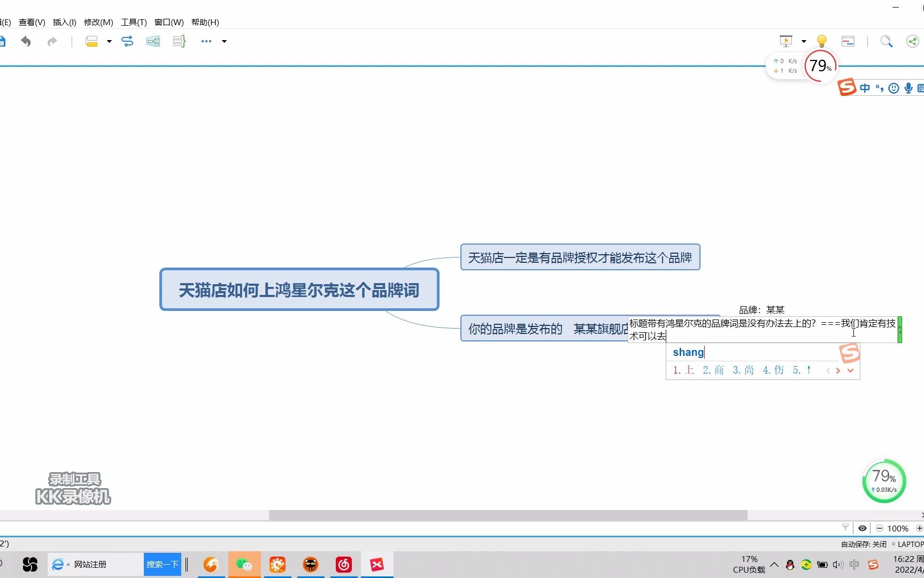924x578 pixels.
Task: Click the summary bracket tool icon
Action: [179, 41]
